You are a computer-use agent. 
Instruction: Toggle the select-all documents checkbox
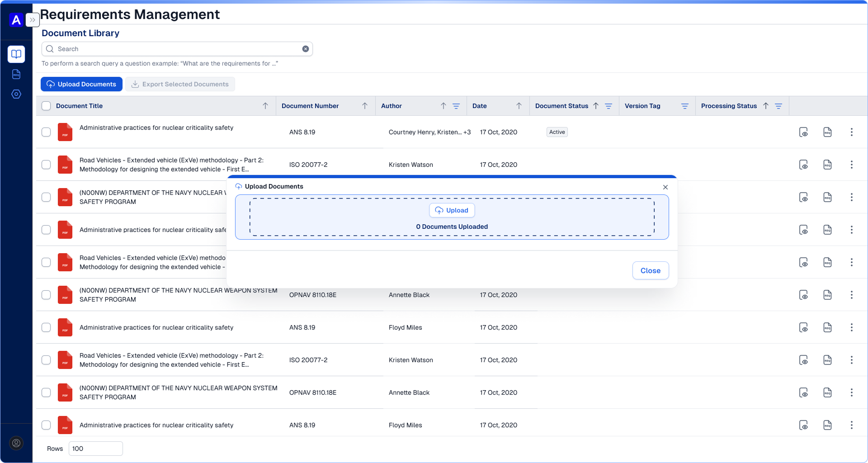pos(46,106)
